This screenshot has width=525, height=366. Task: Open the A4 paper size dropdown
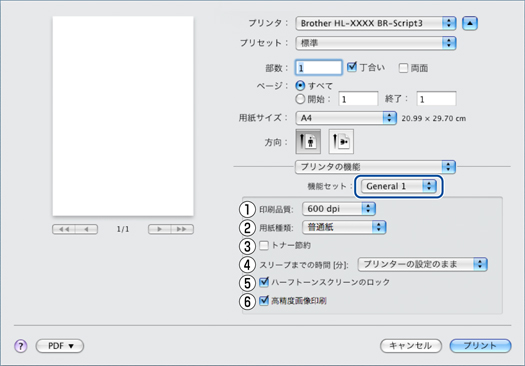pos(346,118)
